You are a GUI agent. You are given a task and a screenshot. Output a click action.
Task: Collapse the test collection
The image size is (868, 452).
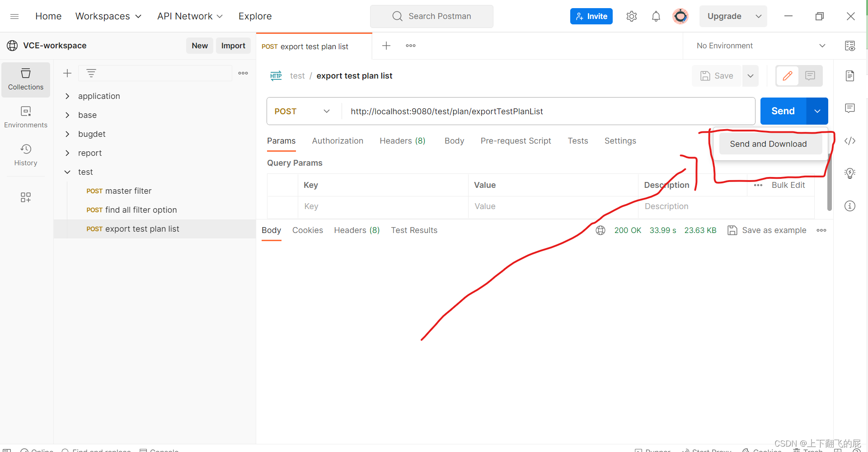pyautogui.click(x=67, y=172)
